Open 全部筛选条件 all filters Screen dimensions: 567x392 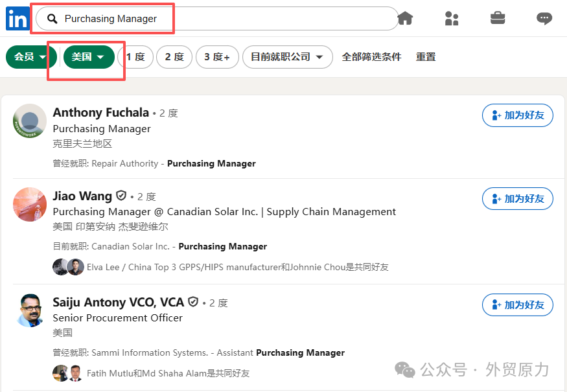click(x=371, y=57)
